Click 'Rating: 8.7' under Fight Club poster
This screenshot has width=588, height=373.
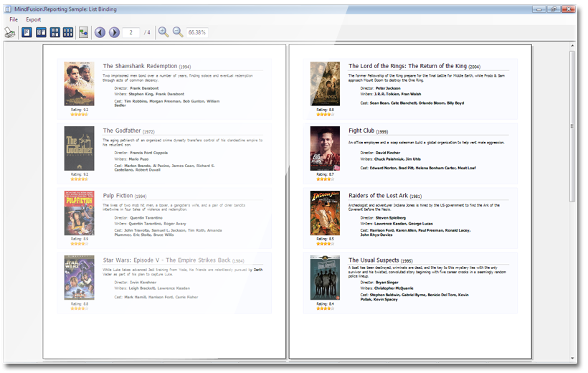pyautogui.click(x=325, y=174)
